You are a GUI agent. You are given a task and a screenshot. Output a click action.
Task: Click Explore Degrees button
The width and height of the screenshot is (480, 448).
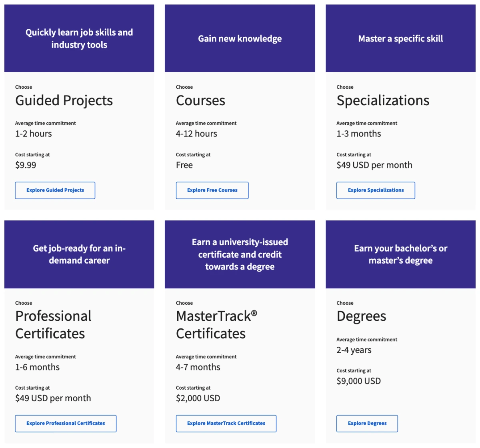[x=367, y=424]
